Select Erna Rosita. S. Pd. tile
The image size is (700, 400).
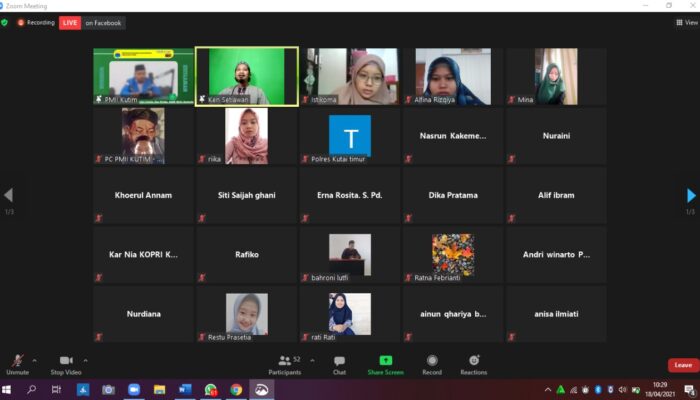(x=350, y=195)
